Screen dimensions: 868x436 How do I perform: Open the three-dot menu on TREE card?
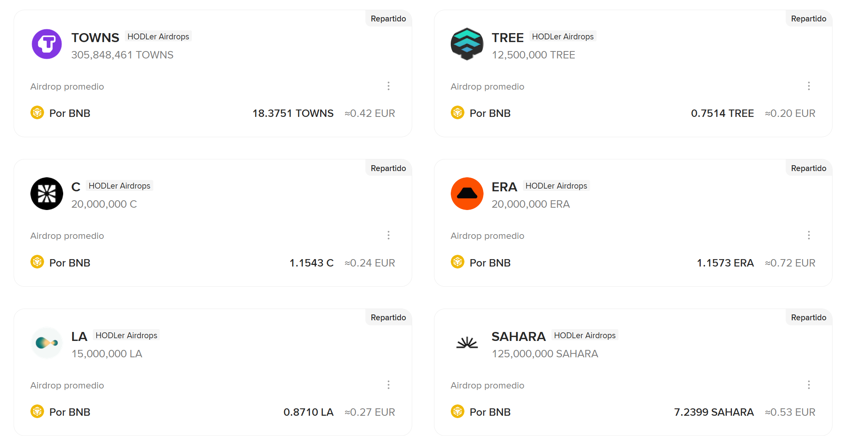point(809,86)
